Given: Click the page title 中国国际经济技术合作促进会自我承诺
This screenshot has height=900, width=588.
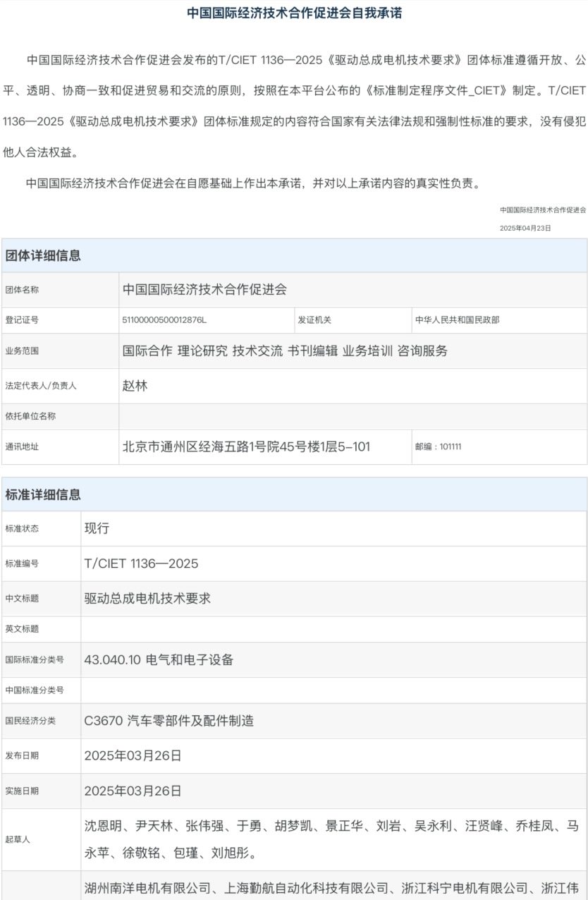Looking at the screenshot, I should (x=294, y=13).
